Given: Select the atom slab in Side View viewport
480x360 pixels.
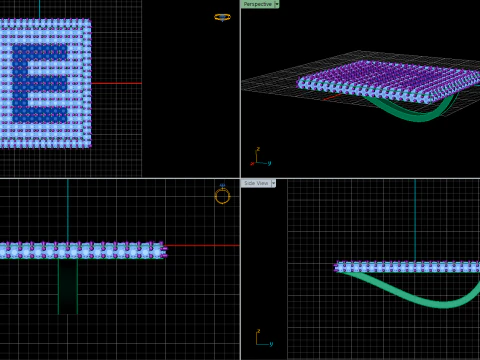Looking at the screenshot, I should click(407, 267).
